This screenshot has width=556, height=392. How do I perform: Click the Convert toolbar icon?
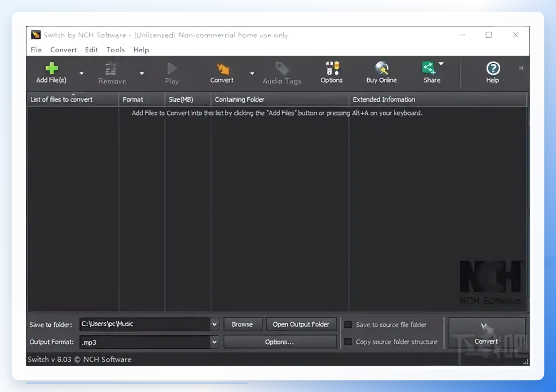(x=222, y=69)
